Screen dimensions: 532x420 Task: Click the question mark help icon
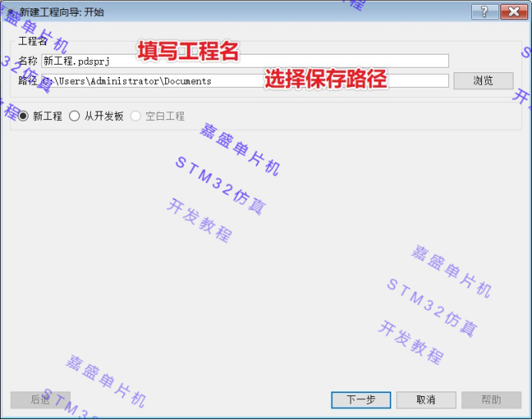484,12
